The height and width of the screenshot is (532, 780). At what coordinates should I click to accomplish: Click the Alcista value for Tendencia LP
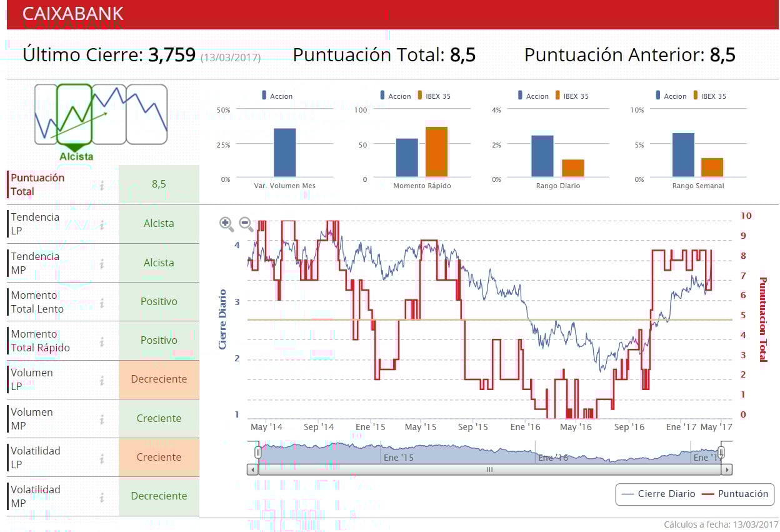click(159, 224)
